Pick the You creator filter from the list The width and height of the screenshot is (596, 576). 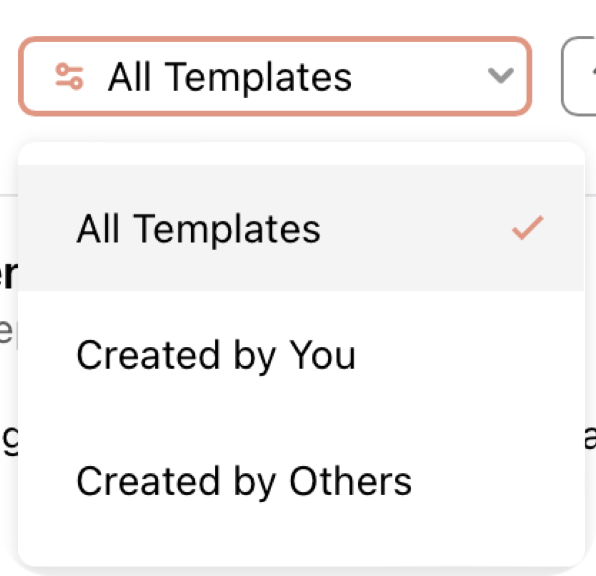[300, 354]
